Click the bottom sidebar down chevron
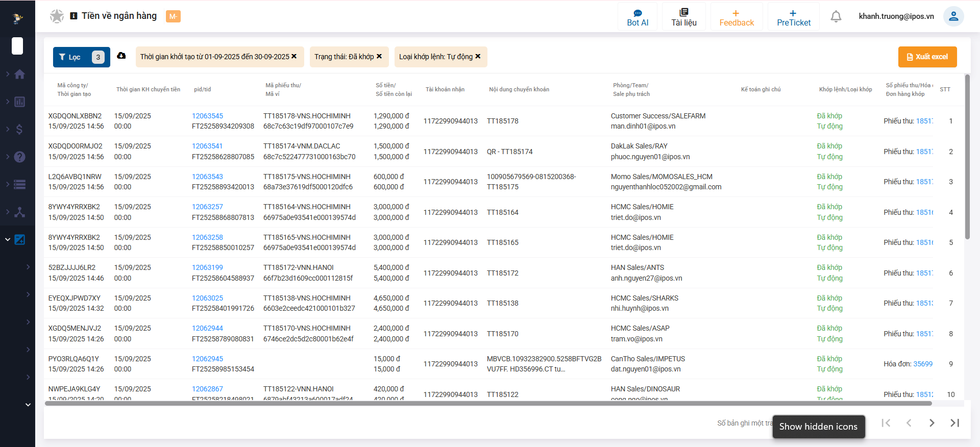 (x=28, y=405)
